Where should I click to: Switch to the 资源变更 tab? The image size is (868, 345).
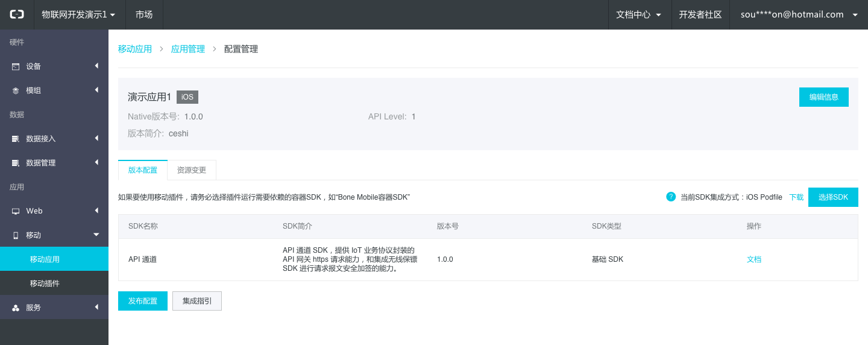(192, 170)
